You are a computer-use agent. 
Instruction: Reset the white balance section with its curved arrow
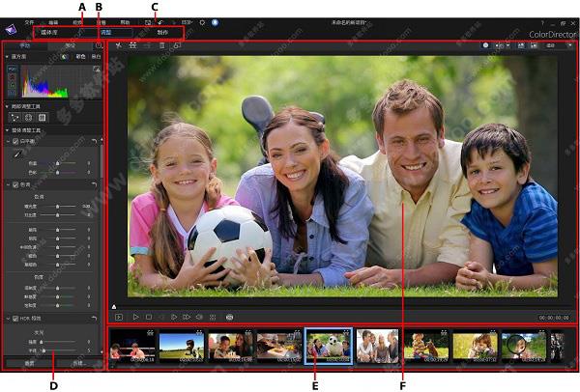[94, 141]
